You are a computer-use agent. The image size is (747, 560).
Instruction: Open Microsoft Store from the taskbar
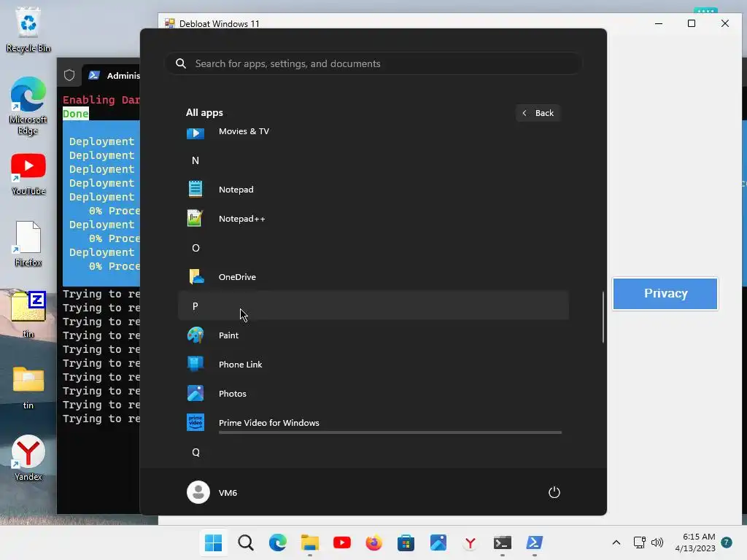(x=406, y=542)
